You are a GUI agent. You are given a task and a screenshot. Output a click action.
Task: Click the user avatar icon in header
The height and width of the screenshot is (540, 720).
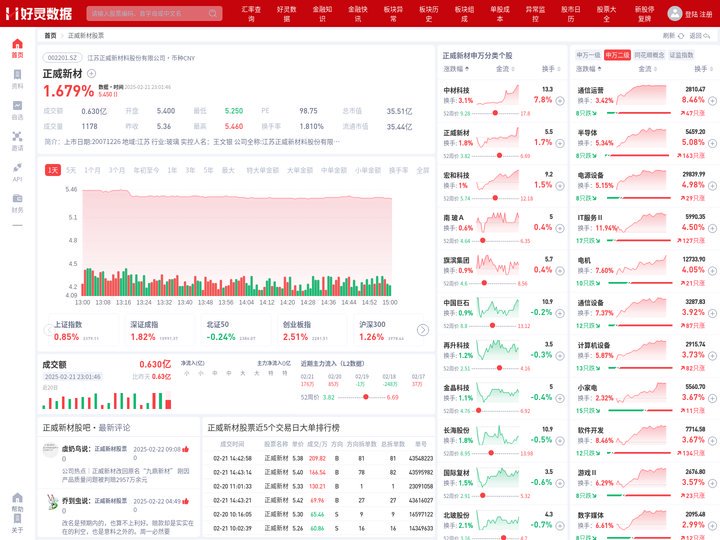(674, 13)
